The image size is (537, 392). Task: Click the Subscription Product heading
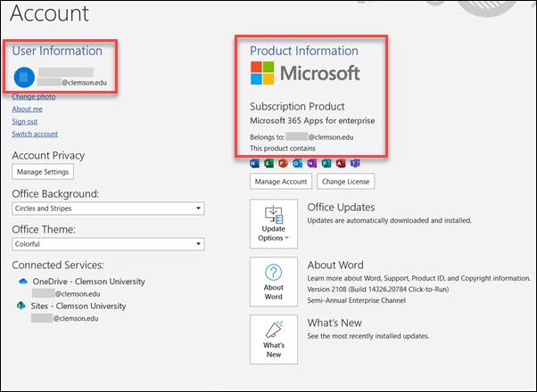pos(297,106)
